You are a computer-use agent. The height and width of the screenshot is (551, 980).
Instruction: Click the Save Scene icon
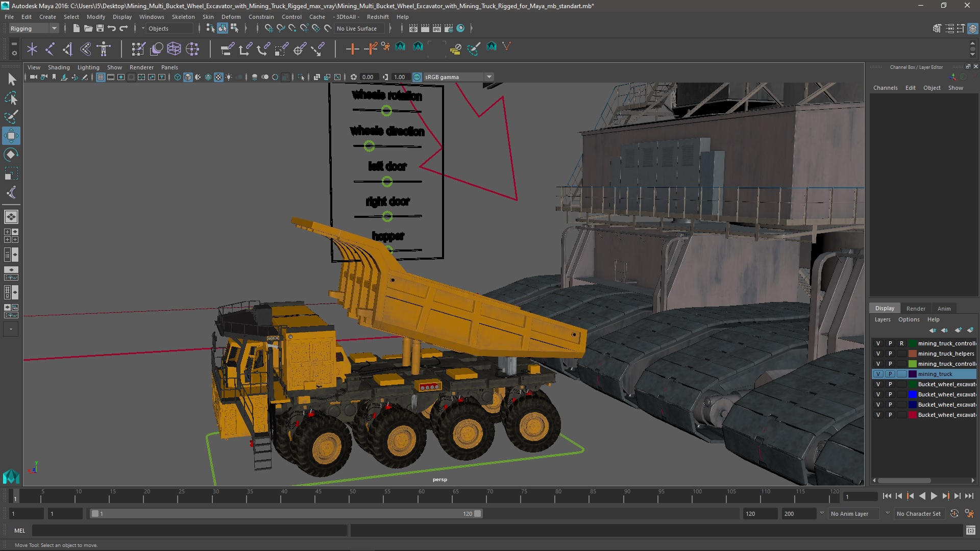coord(100,29)
